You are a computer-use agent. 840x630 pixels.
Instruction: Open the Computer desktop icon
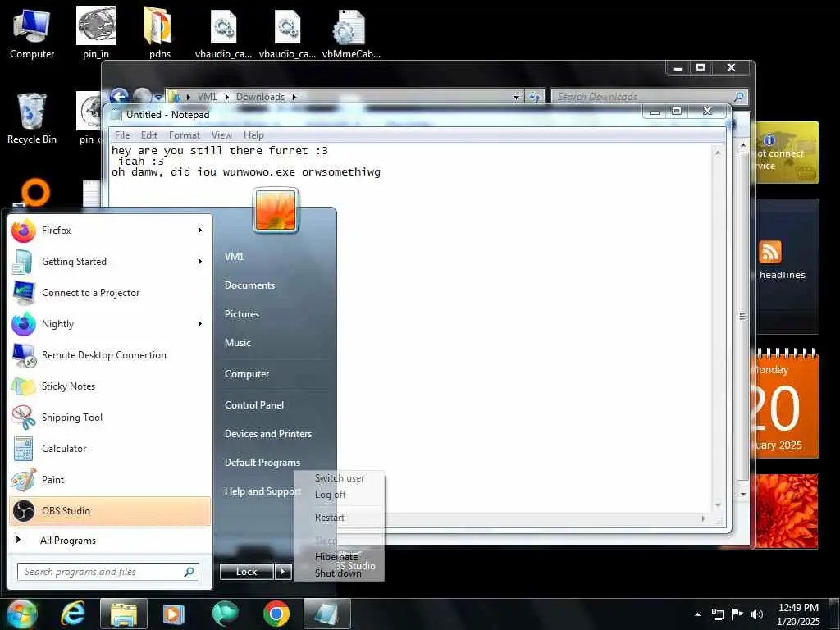coord(32,34)
